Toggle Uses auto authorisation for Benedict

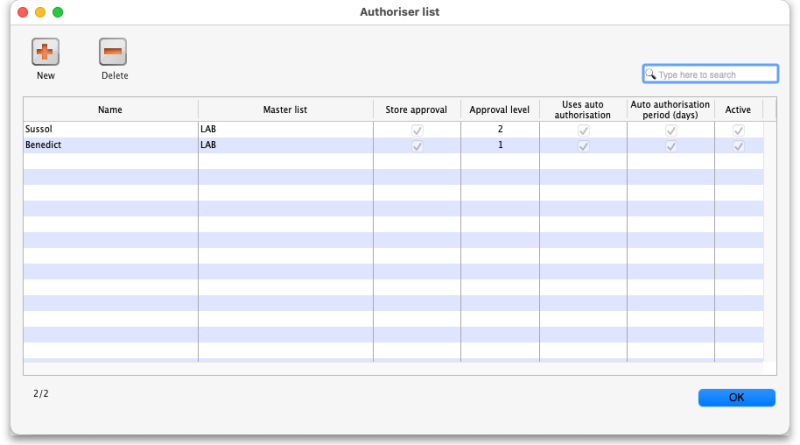583,146
